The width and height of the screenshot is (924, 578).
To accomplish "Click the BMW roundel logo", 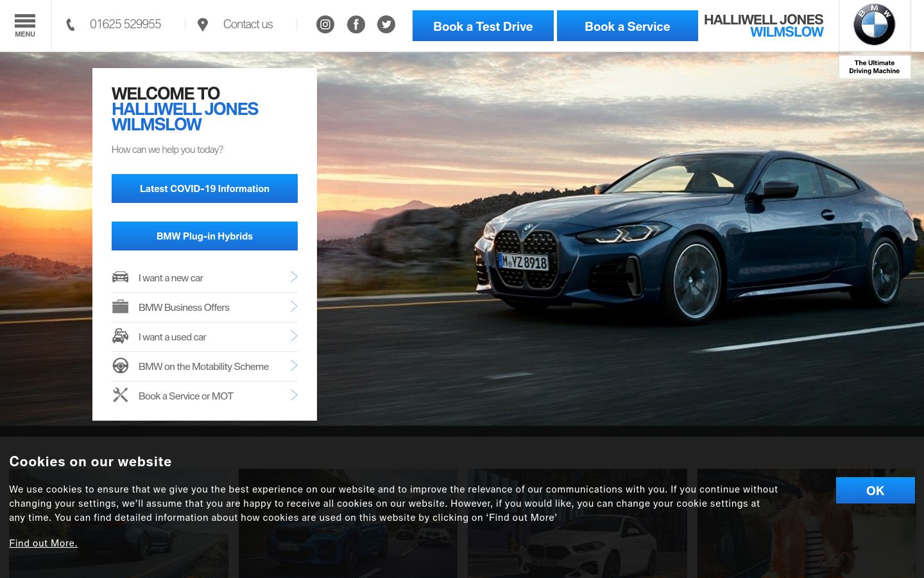I will 874,25.
